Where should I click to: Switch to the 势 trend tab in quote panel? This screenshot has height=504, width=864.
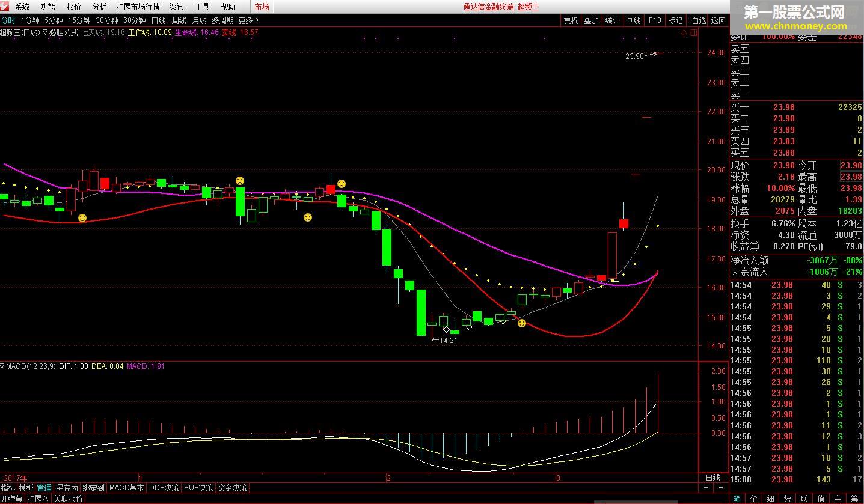[x=788, y=499]
